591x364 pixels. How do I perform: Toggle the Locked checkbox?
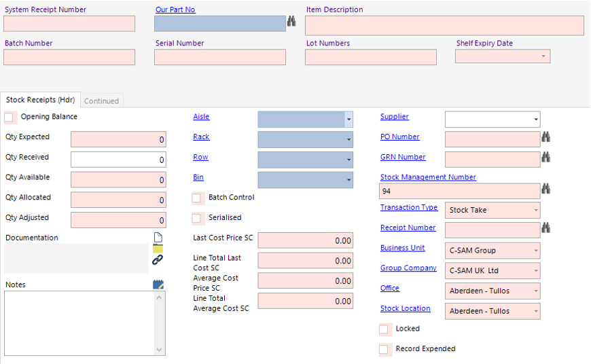click(384, 329)
